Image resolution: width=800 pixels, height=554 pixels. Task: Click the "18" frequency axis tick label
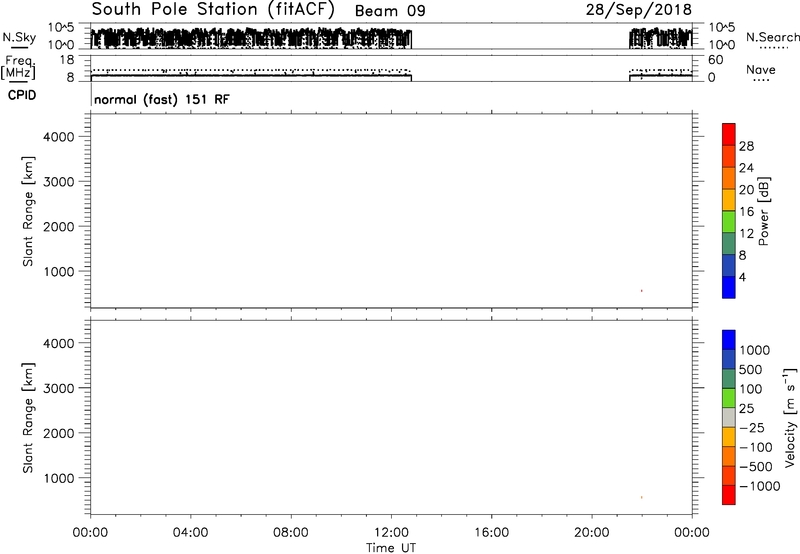tap(67, 60)
